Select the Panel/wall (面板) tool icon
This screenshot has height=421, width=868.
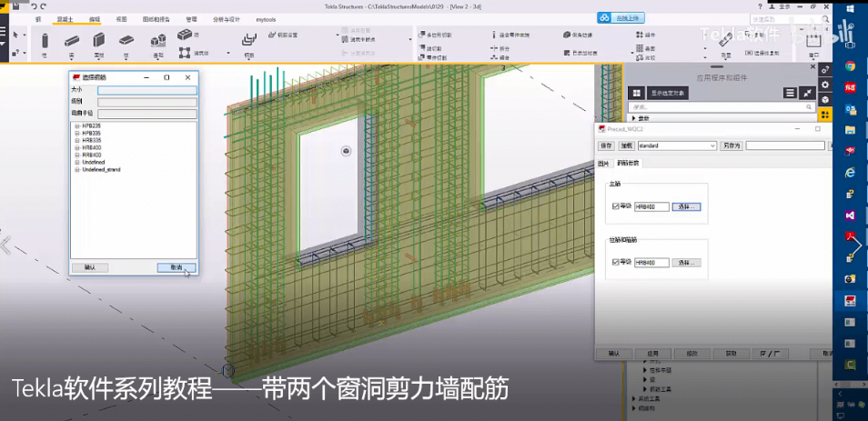pos(99,40)
